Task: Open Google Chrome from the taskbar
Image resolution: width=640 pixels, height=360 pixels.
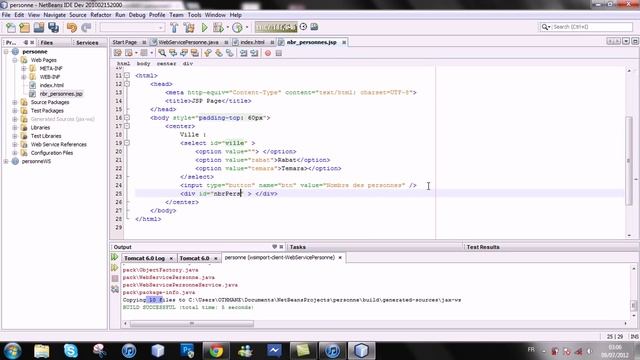Action: point(216,351)
